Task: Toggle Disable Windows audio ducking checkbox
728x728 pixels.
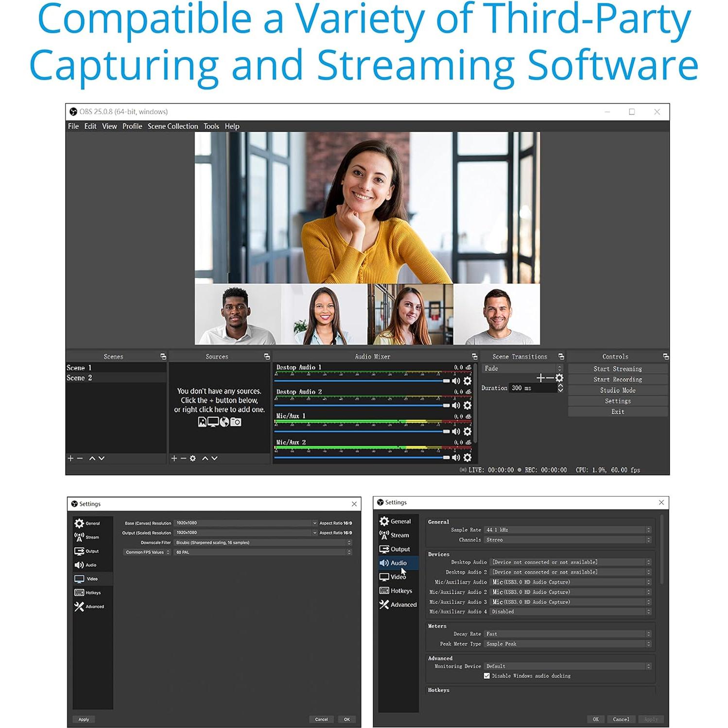Action: (486, 676)
